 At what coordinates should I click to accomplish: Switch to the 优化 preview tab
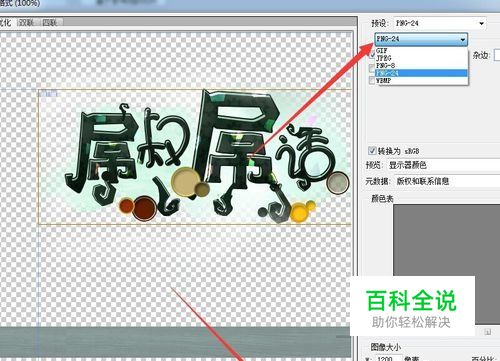pyautogui.click(x=5, y=22)
